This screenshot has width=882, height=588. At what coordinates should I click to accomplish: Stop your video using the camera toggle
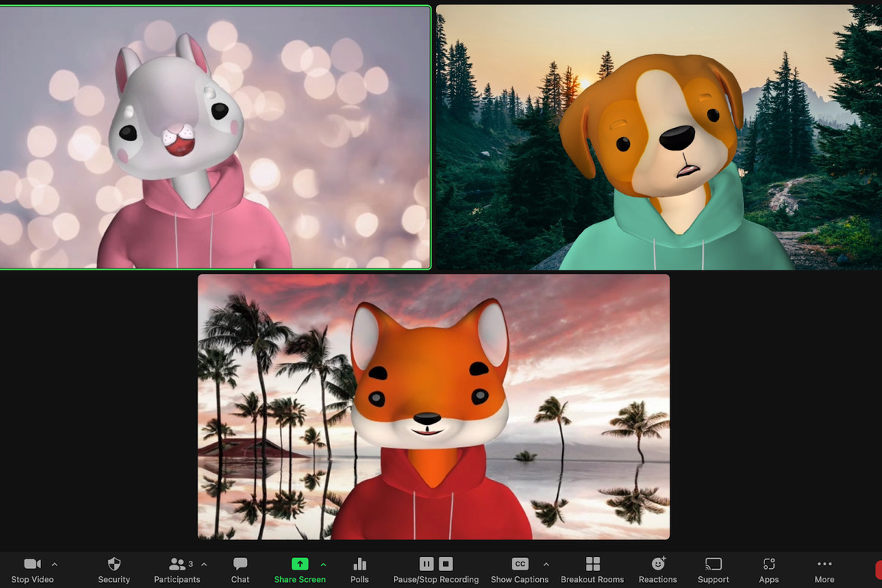pos(31,563)
